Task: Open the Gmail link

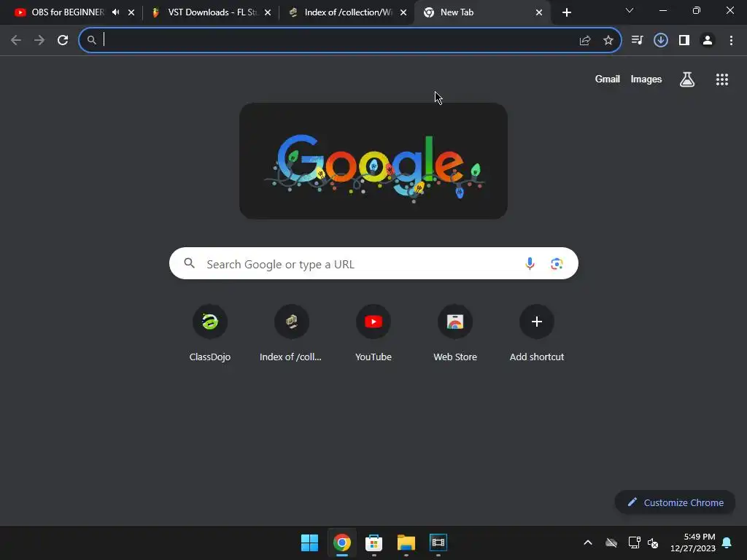Action: click(x=608, y=79)
